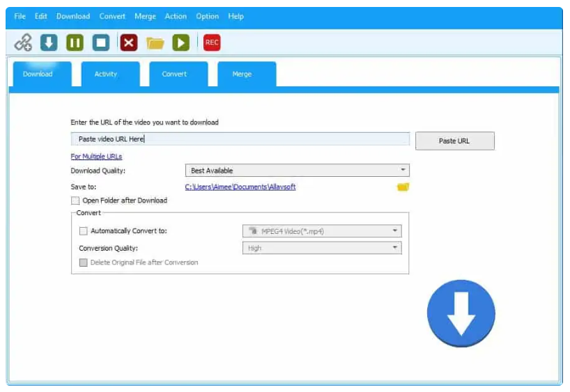Pause downloads with the green pause icon

75,42
